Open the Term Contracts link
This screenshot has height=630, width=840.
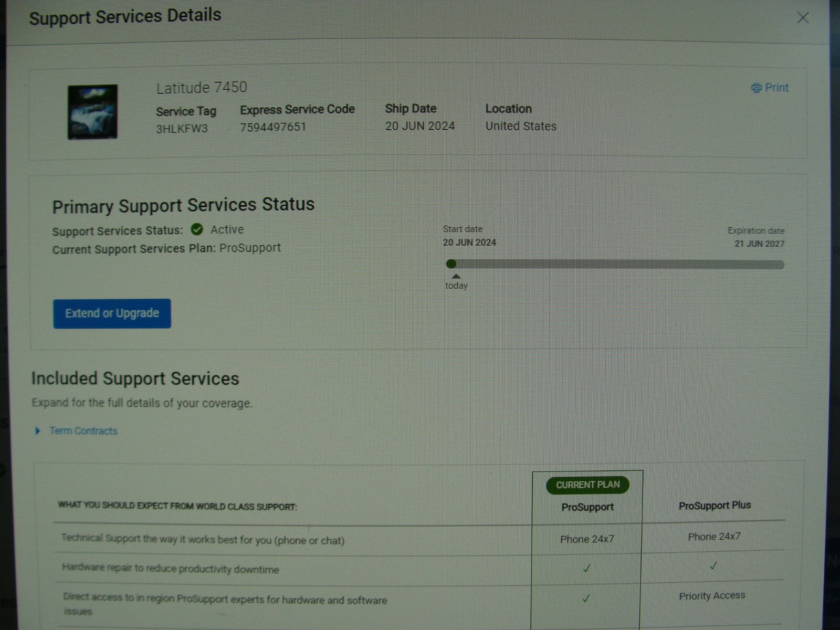click(x=83, y=431)
